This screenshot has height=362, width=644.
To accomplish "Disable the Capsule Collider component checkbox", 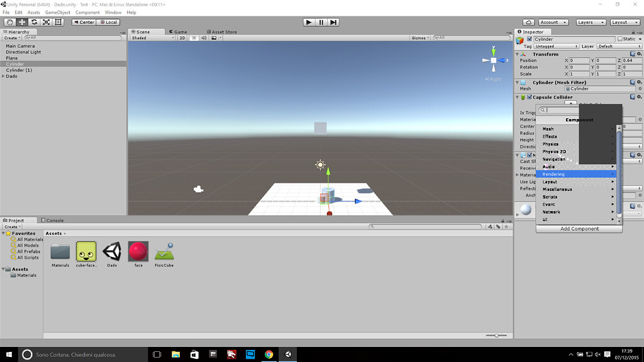I will pyautogui.click(x=529, y=97).
